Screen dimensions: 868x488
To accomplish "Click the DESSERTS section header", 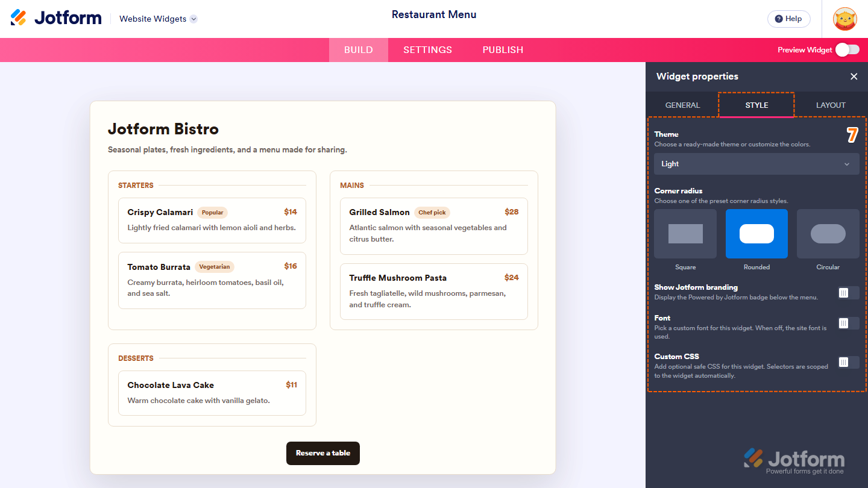I will pyautogui.click(x=136, y=358).
